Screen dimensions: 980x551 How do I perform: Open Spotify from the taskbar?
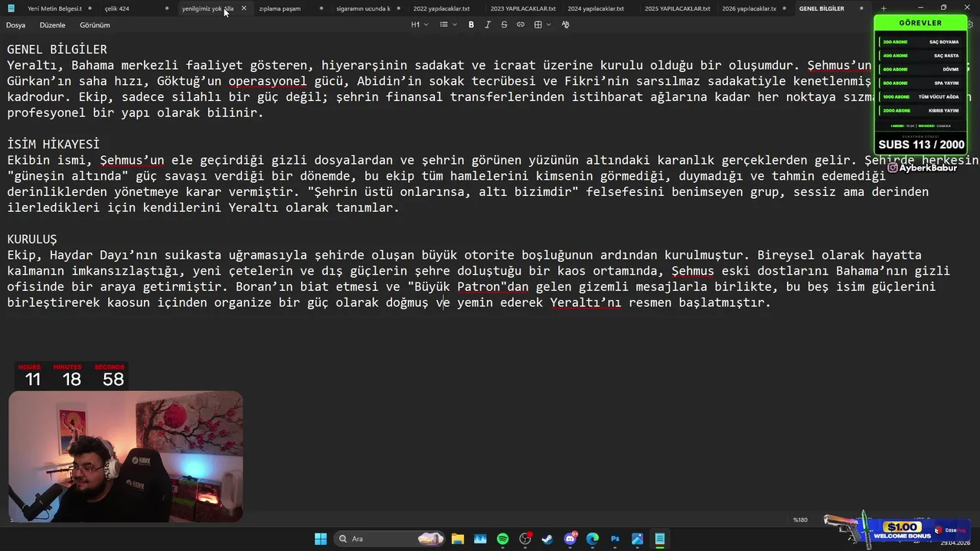[502, 539]
